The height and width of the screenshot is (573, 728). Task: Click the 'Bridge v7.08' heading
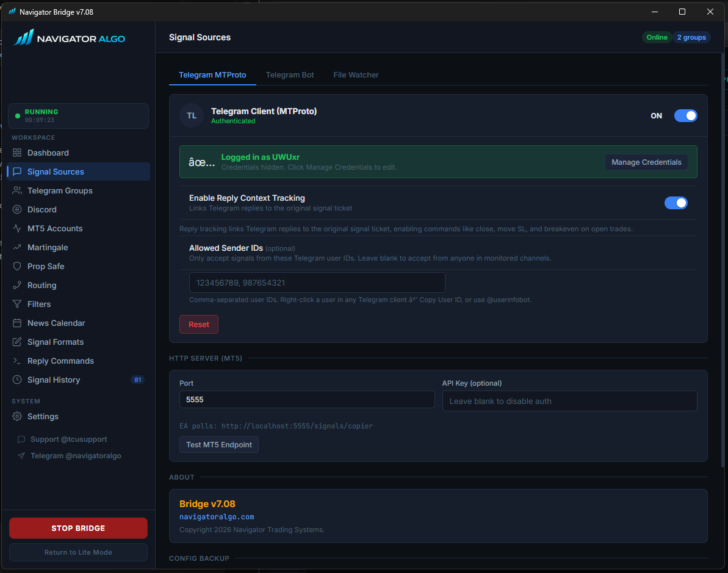(207, 504)
